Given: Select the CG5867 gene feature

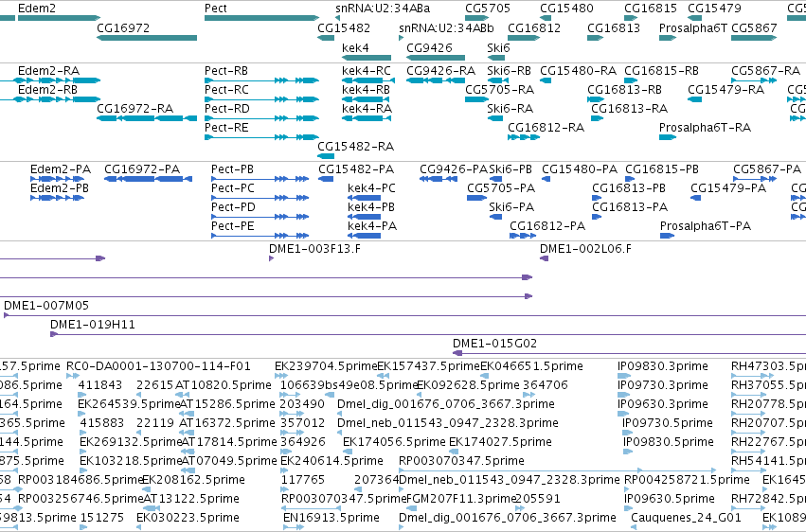Looking at the screenshot, I should 754,38.
